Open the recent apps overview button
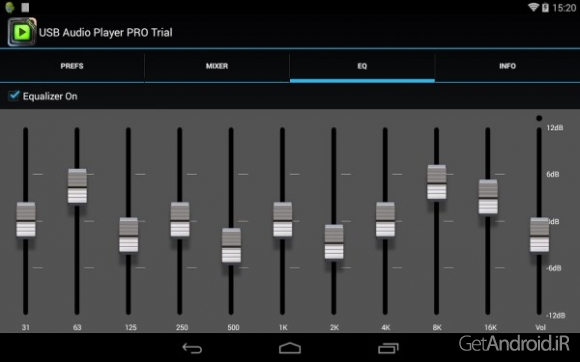580x362 pixels. tap(388, 348)
